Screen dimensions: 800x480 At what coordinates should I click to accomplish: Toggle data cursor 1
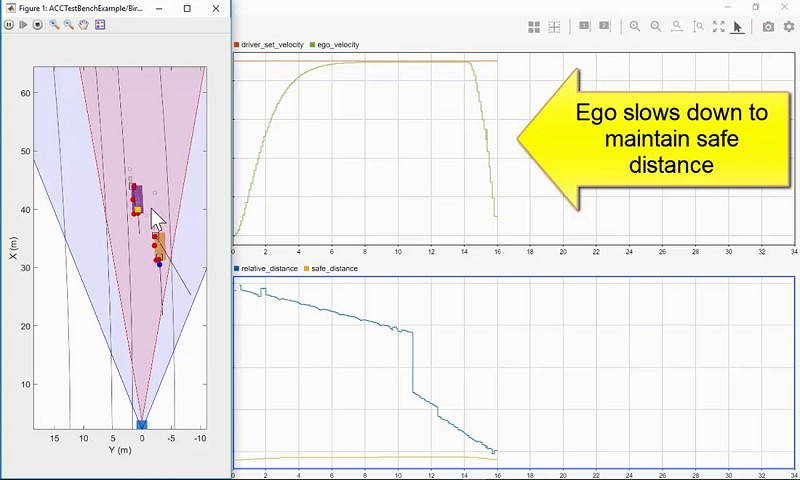585,27
